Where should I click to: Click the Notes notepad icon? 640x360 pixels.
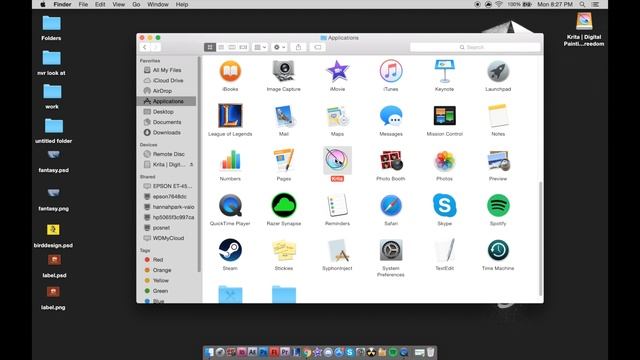point(498,116)
